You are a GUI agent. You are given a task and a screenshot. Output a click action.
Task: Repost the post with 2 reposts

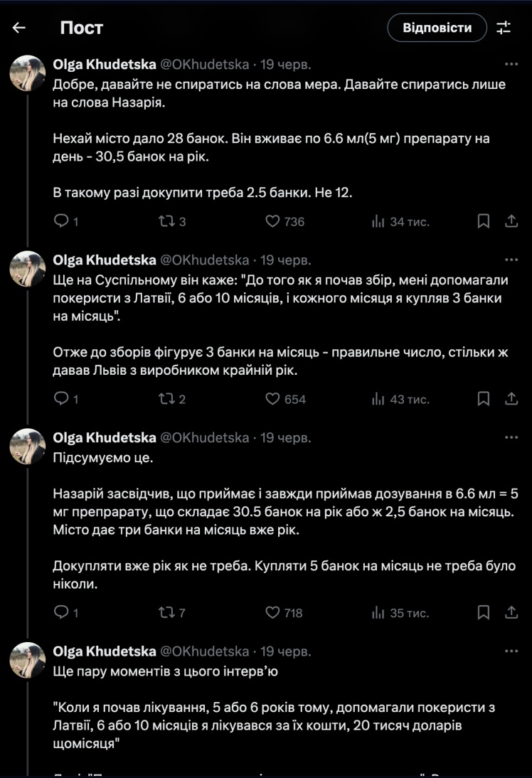tap(164, 399)
